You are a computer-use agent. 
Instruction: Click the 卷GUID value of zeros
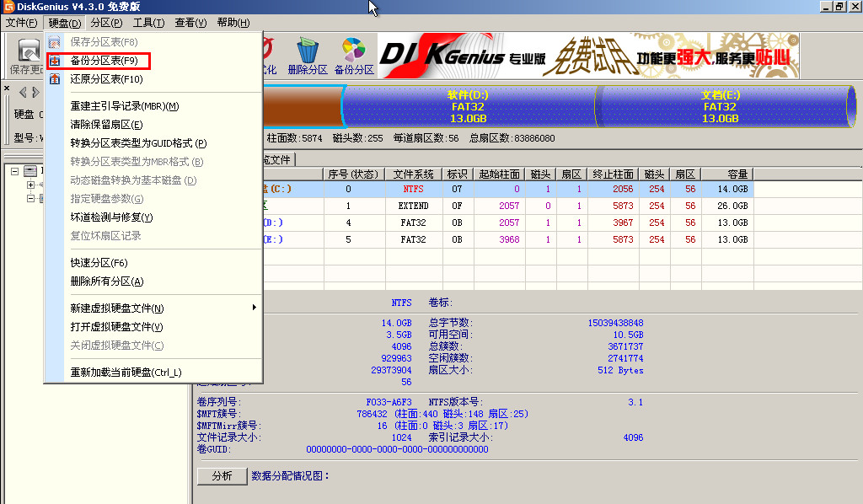click(x=398, y=449)
